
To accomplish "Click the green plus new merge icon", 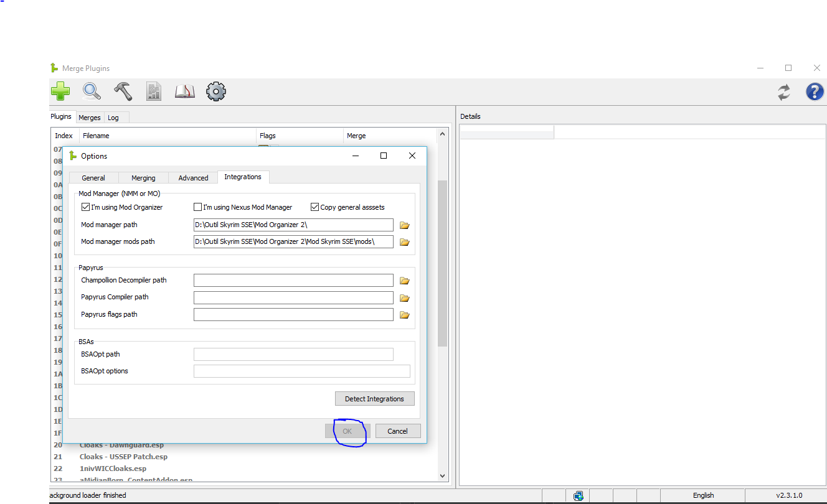I will click(x=60, y=91).
